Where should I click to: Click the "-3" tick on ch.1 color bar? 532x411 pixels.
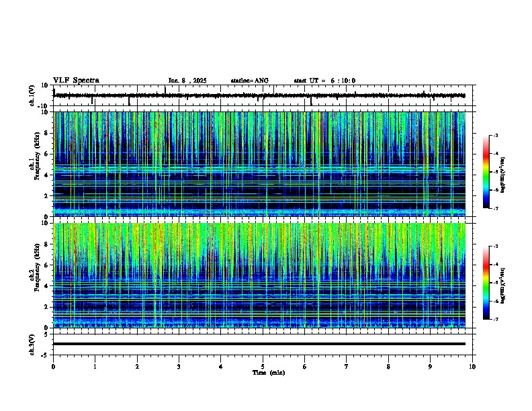tap(496, 136)
